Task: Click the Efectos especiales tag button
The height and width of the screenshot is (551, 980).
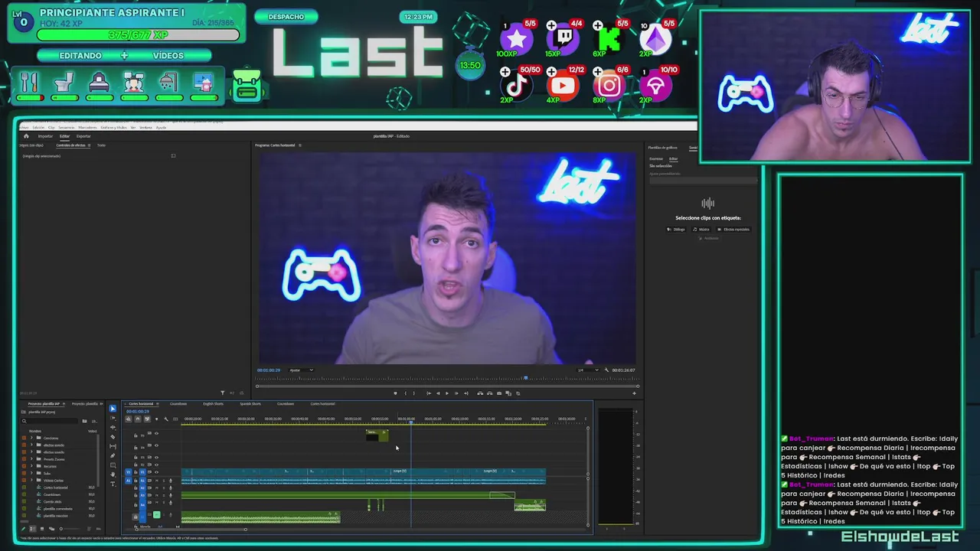Action: 734,229
